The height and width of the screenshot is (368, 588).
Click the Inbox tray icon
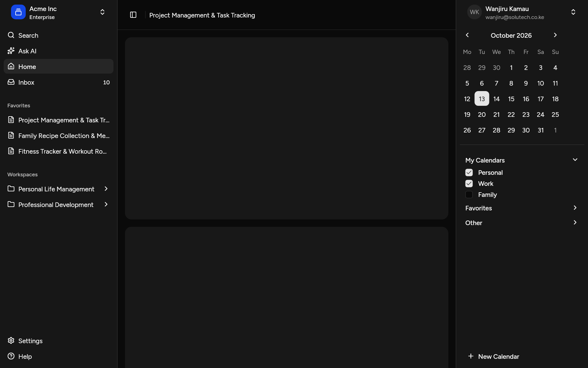11,82
